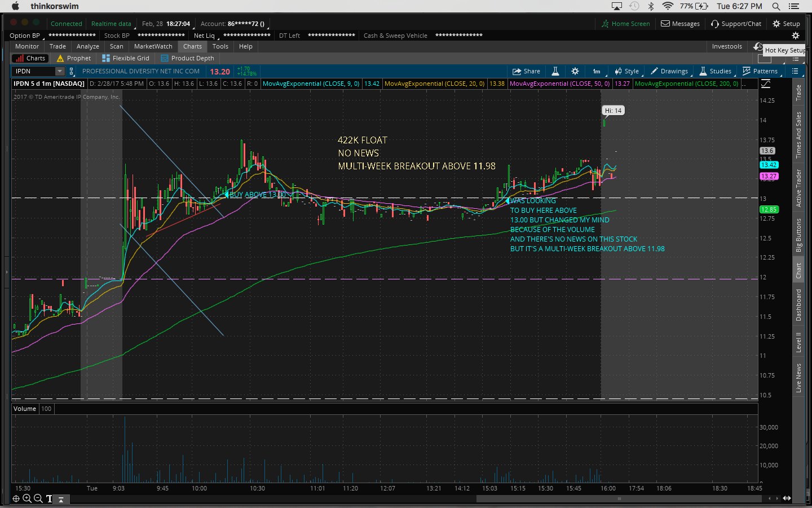Click the chart settings gear icon
Image resolution: width=812 pixels, height=508 pixels.
[575, 71]
